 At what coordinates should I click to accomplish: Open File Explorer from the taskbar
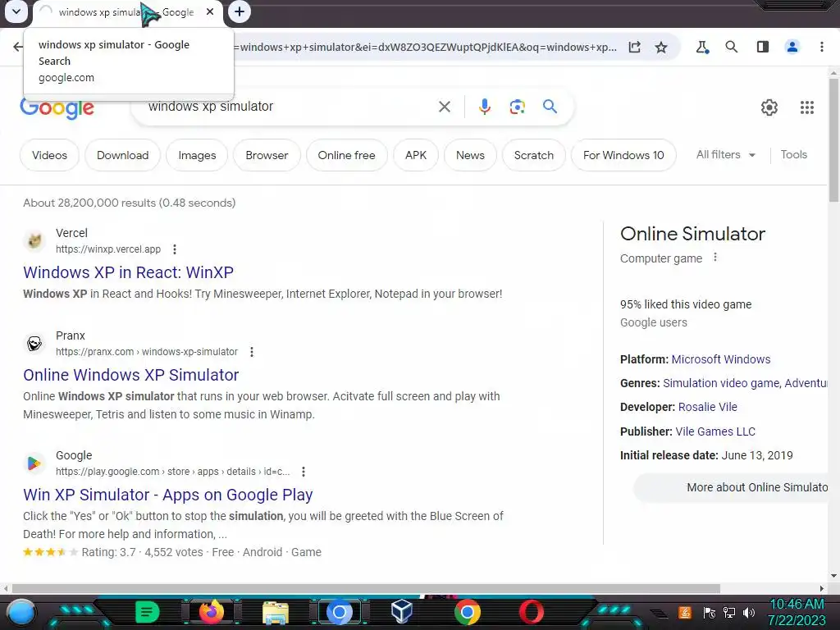point(276,613)
